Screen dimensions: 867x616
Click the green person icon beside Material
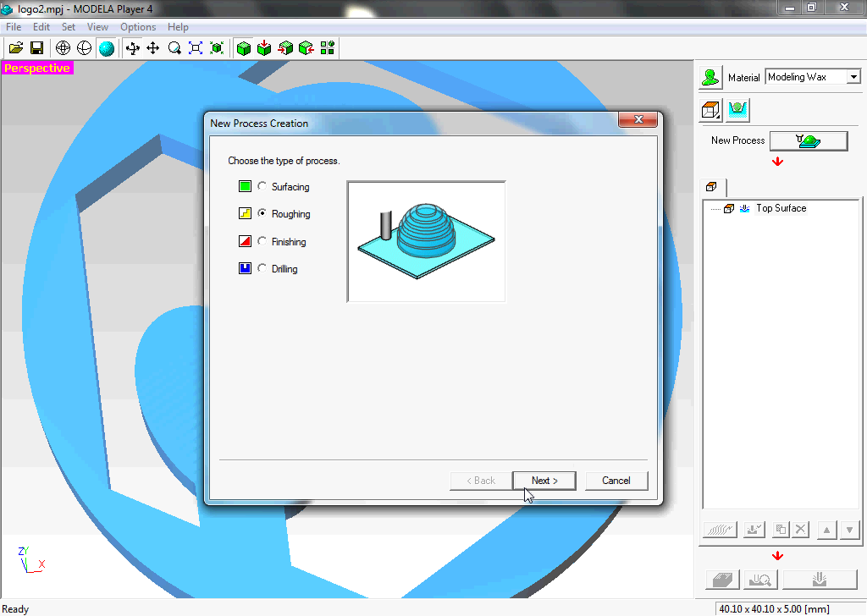click(710, 77)
